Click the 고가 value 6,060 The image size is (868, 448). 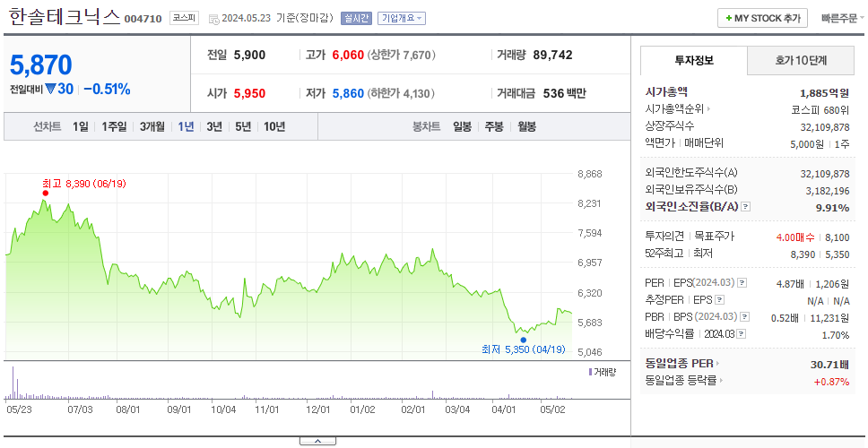click(348, 55)
